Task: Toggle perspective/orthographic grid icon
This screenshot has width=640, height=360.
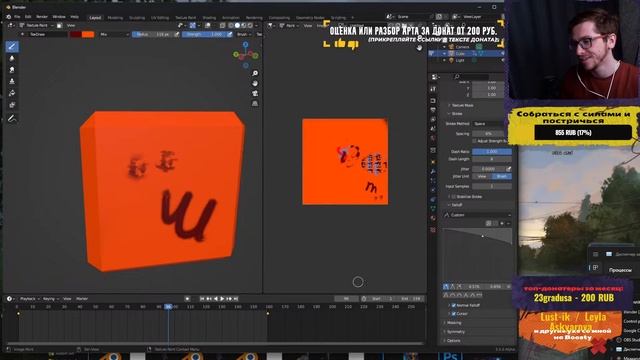Action: pyautogui.click(x=255, y=104)
